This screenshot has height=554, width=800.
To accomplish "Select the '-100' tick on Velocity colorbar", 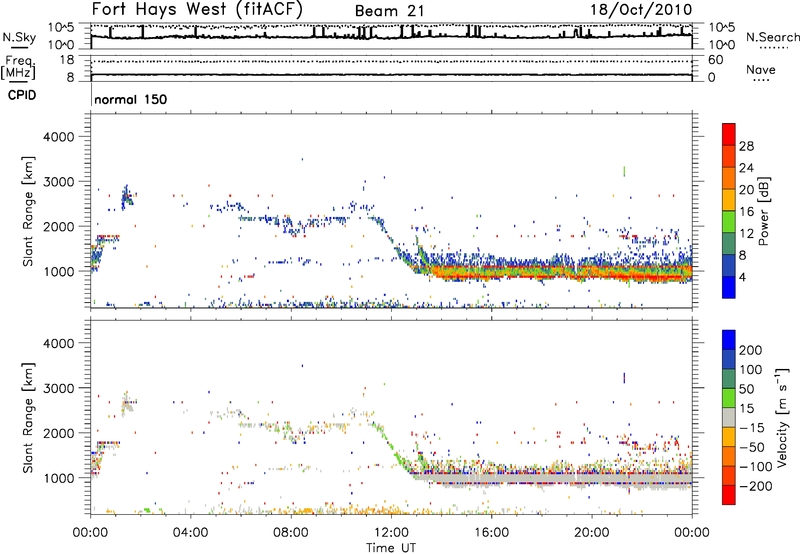I will 756,467.
